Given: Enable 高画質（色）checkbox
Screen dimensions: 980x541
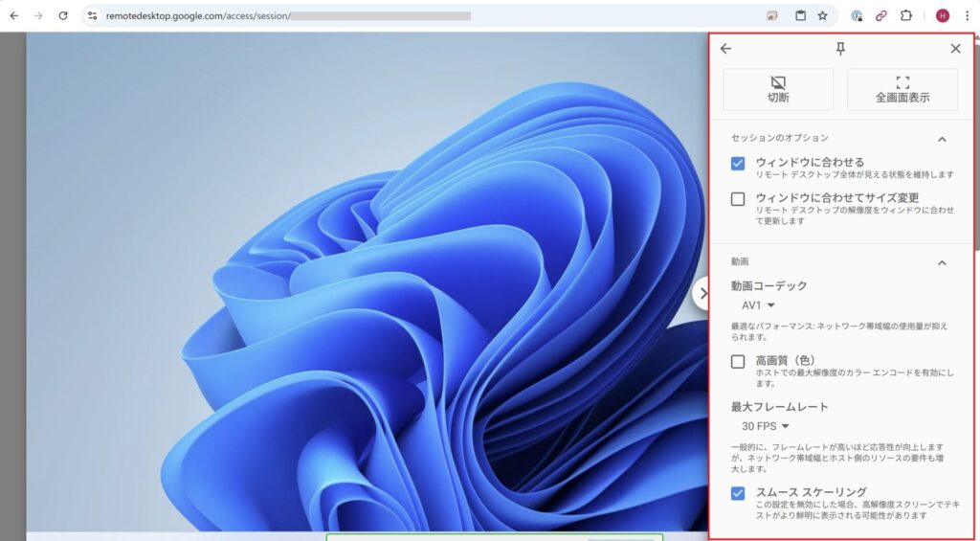Looking at the screenshot, I should [x=738, y=362].
